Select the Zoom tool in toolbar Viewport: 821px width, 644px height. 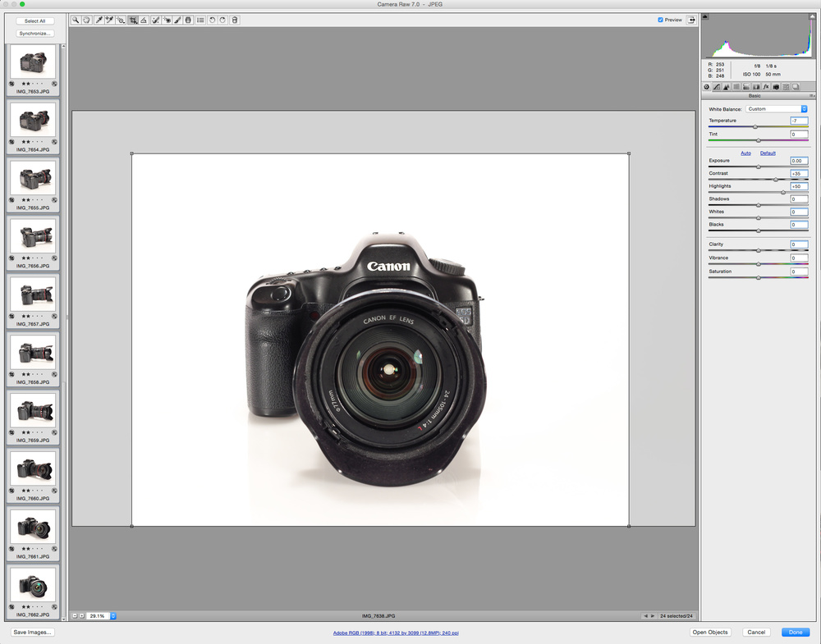click(x=76, y=20)
